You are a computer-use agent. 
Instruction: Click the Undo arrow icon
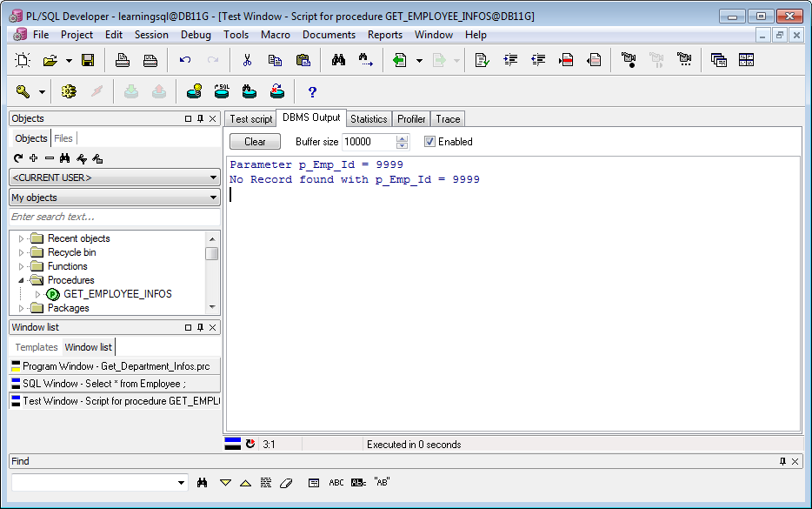(x=185, y=60)
